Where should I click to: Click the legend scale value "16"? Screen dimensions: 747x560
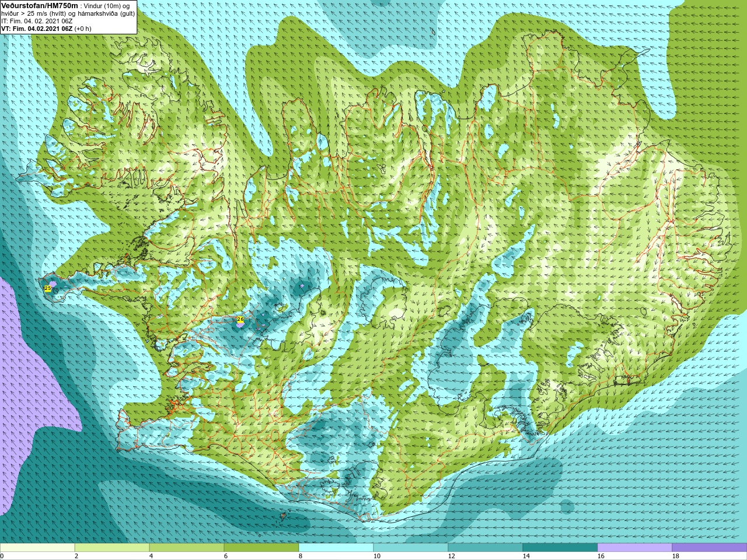(x=601, y=556)
